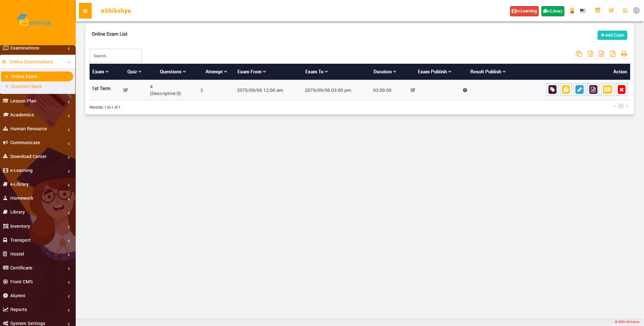
Task: Export the exam list as PDF
Action: pyautogui.click(x=613, y=54)
